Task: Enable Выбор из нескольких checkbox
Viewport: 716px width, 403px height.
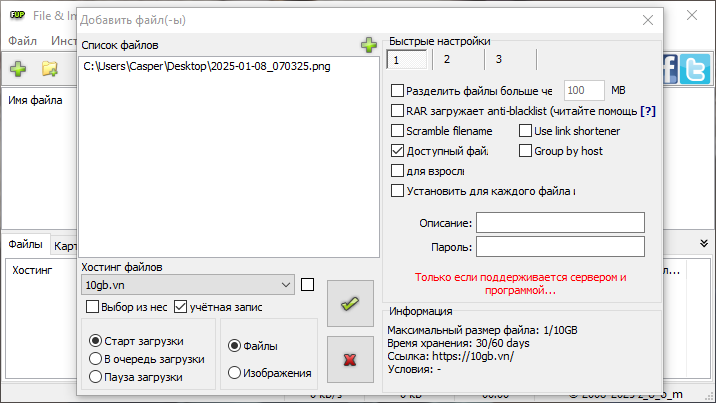Action: click(x=92, y=307)
